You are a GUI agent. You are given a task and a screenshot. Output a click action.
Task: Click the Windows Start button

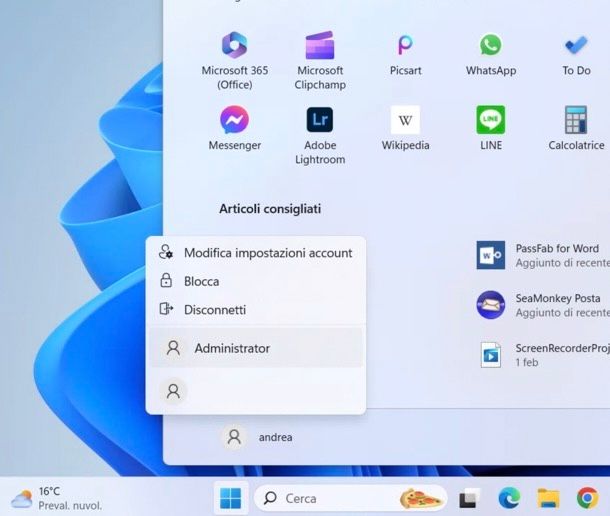231,498
